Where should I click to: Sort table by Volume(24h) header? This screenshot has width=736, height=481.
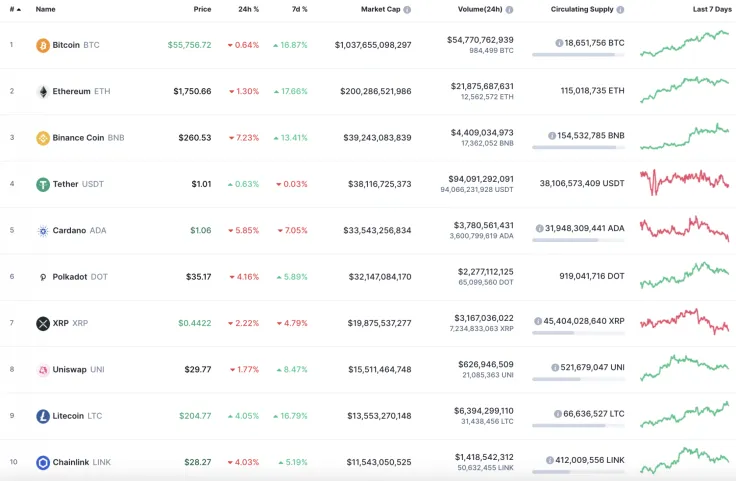coord(480,9)
